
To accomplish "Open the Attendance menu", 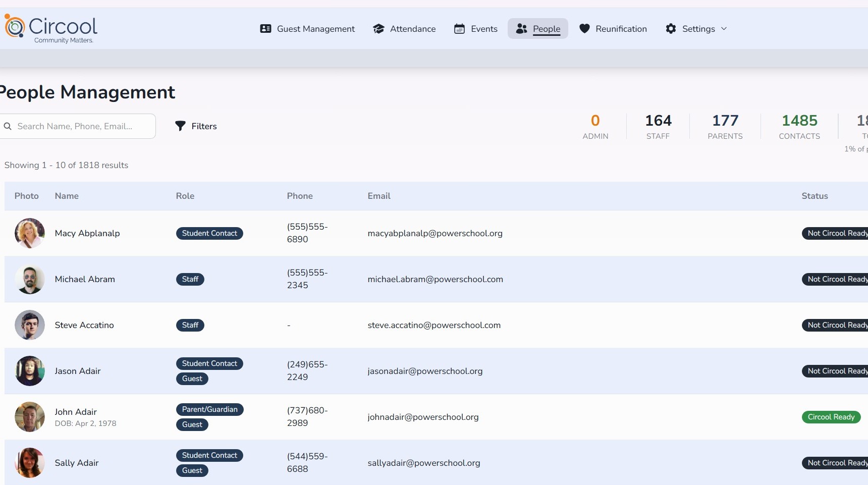I will tap(404, 29).
